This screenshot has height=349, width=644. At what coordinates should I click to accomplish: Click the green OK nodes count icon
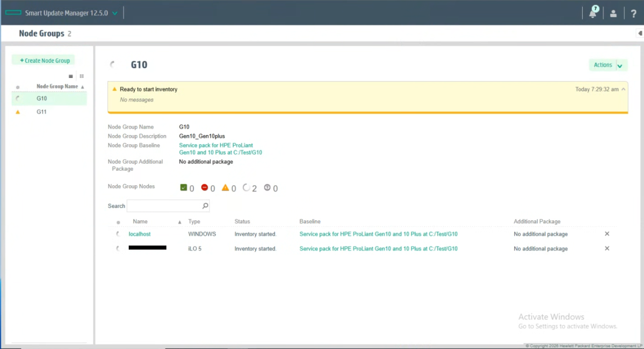[183, 188]
